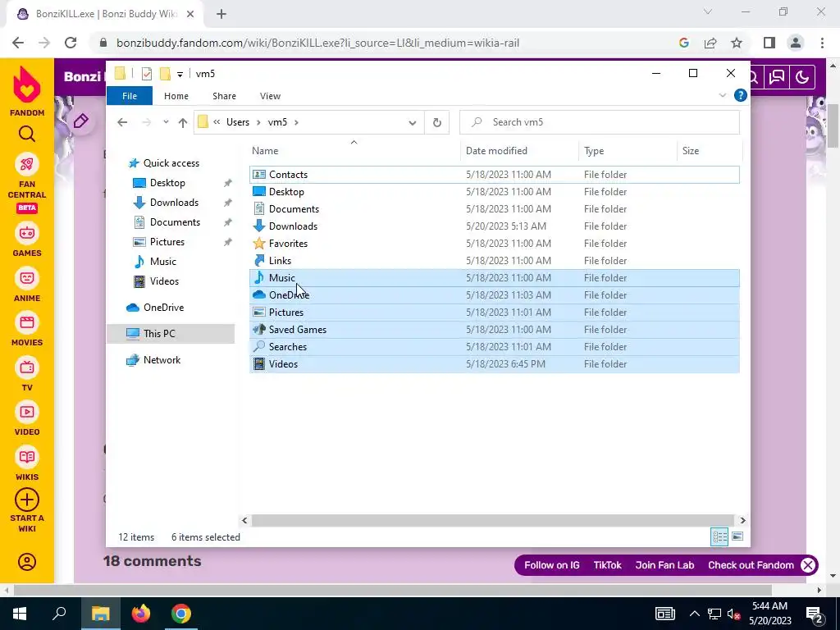Open Fandom sidebar search icon
The image size is (840, 630).
[x=27, y=134]
